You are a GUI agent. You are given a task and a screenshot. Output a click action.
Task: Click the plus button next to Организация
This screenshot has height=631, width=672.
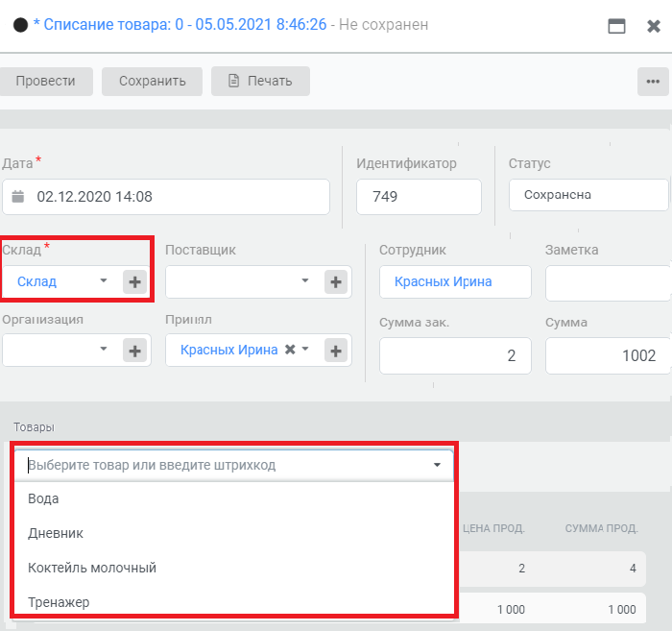135,351
